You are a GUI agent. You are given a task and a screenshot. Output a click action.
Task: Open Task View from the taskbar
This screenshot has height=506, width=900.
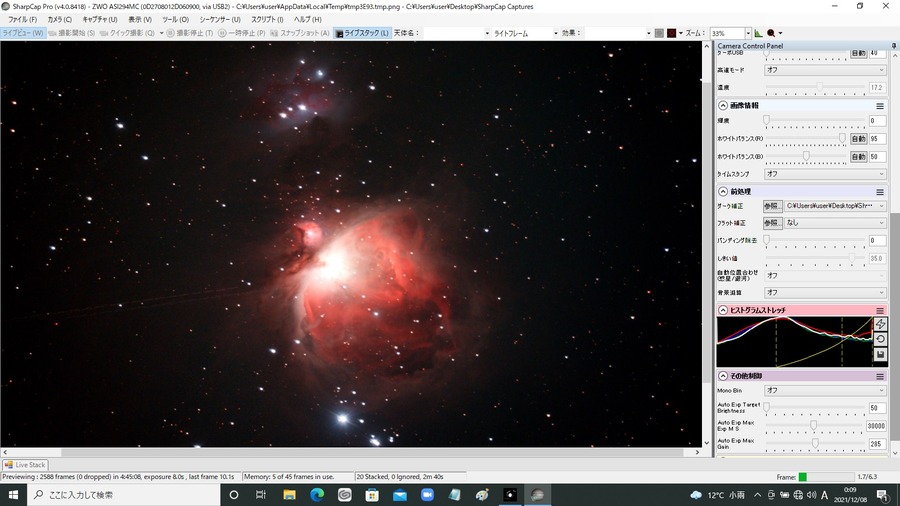point(261,495)
